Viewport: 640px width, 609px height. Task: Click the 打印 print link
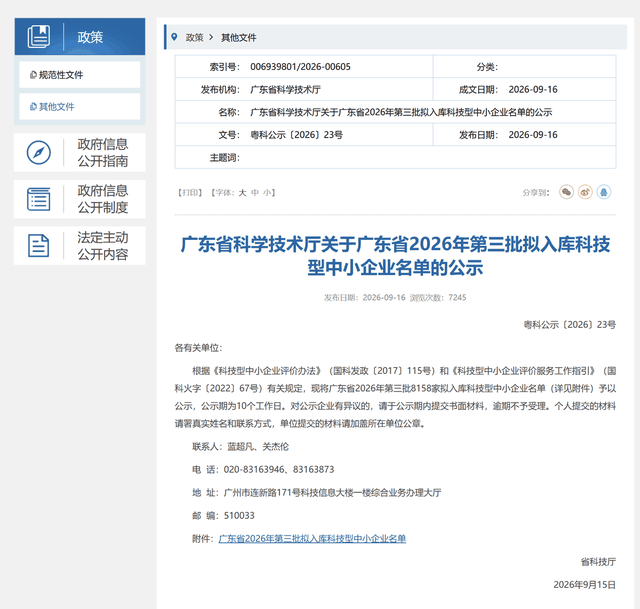(x=190, y=193)
